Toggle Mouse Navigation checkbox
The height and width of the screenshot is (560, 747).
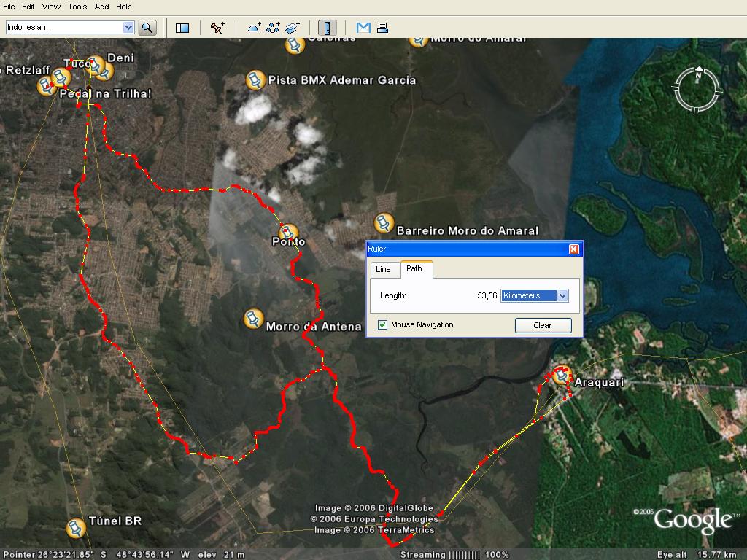[382, 324]
